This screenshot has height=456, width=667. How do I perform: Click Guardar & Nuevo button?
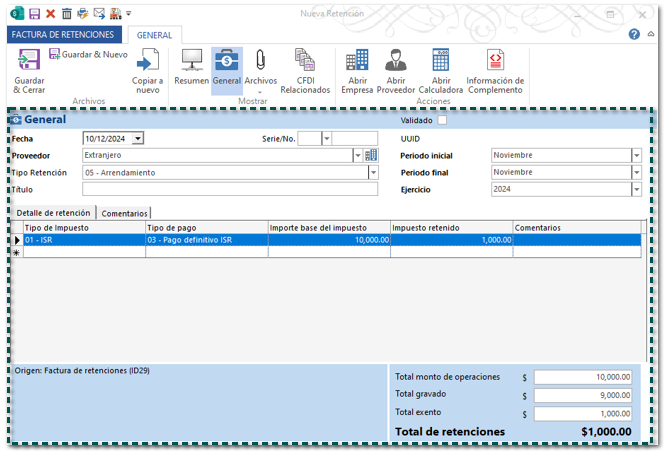(x=88, y=54)
